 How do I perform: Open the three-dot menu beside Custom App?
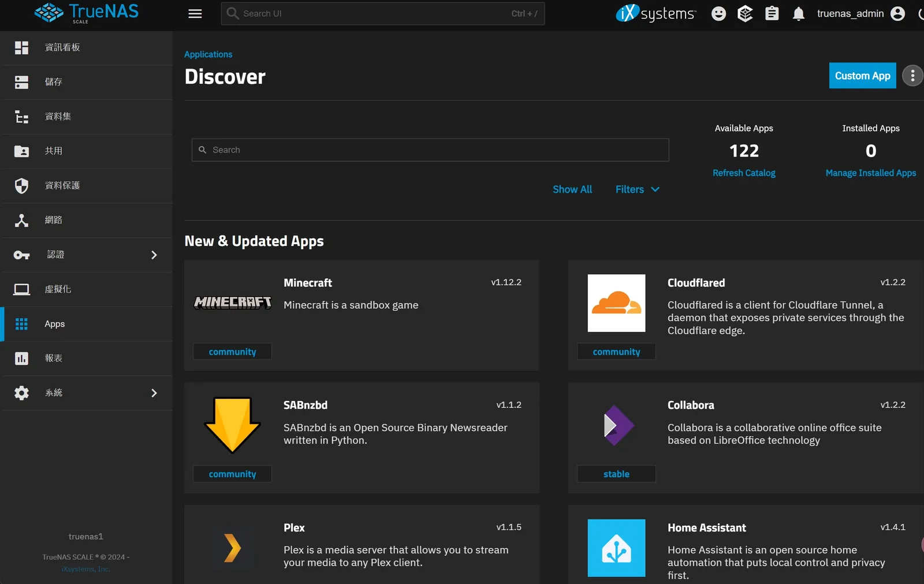[912, 76]
